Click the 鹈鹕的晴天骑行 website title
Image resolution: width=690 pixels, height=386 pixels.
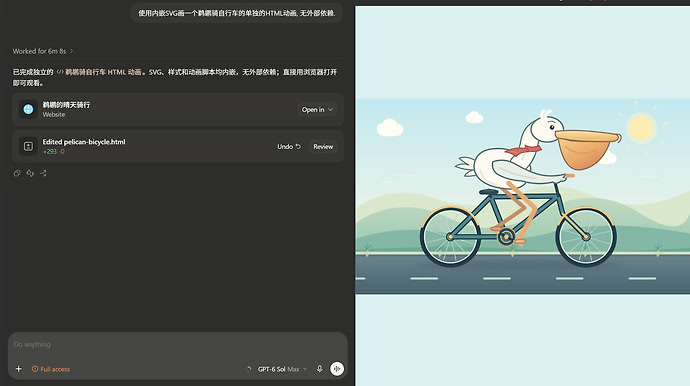pyautogui.click(x=66, y=105)
